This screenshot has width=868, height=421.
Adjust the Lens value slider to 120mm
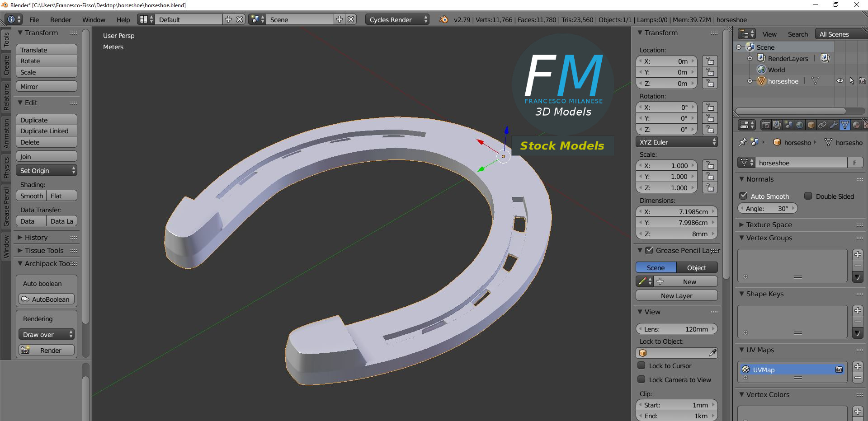[676, 329]
